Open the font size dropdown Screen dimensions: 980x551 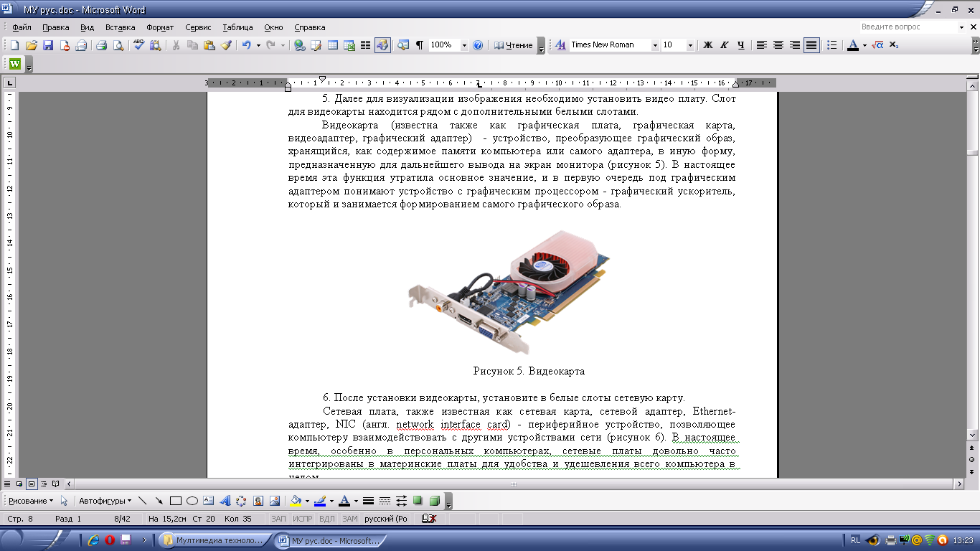tap(690, 45)
